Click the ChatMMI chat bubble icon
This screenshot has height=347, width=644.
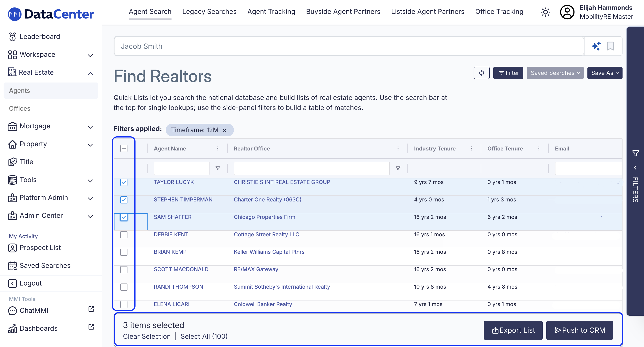[x=13, y=311]
